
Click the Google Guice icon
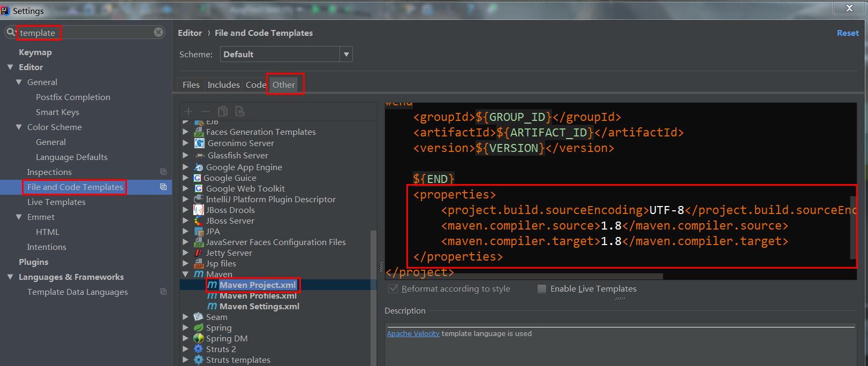click(198, 178)
